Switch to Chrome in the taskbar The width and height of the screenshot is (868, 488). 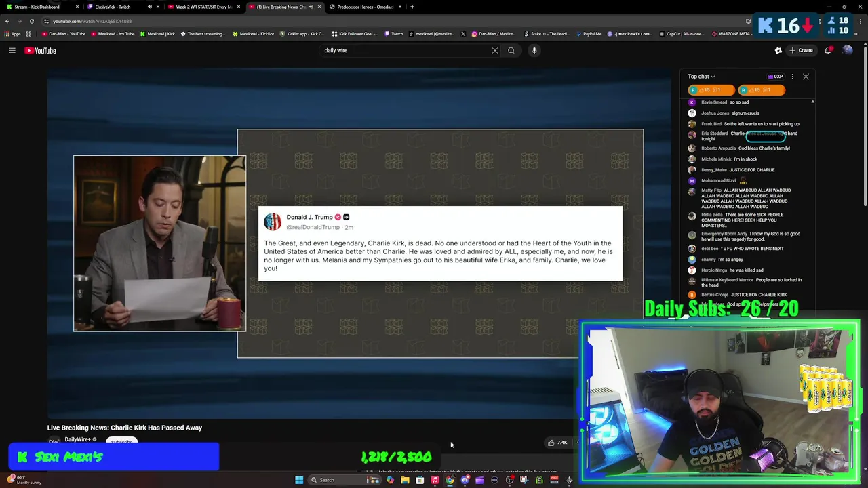450,480
